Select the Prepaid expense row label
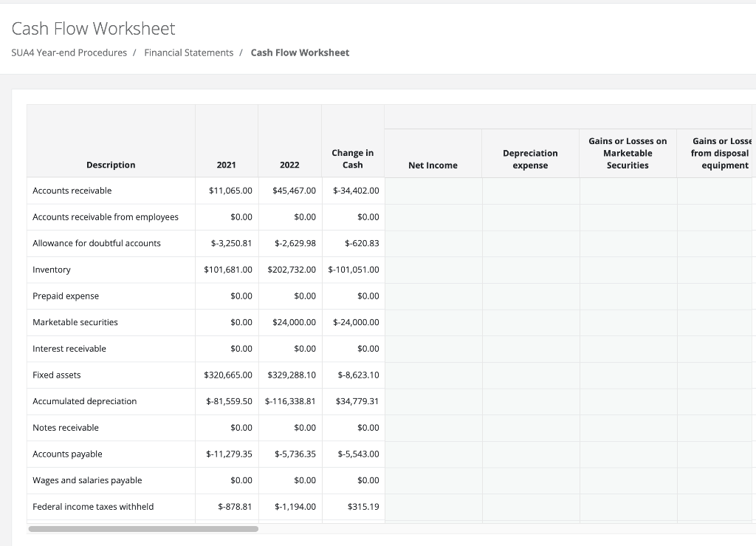The image size is (756, 546). [x=66, y=296]
